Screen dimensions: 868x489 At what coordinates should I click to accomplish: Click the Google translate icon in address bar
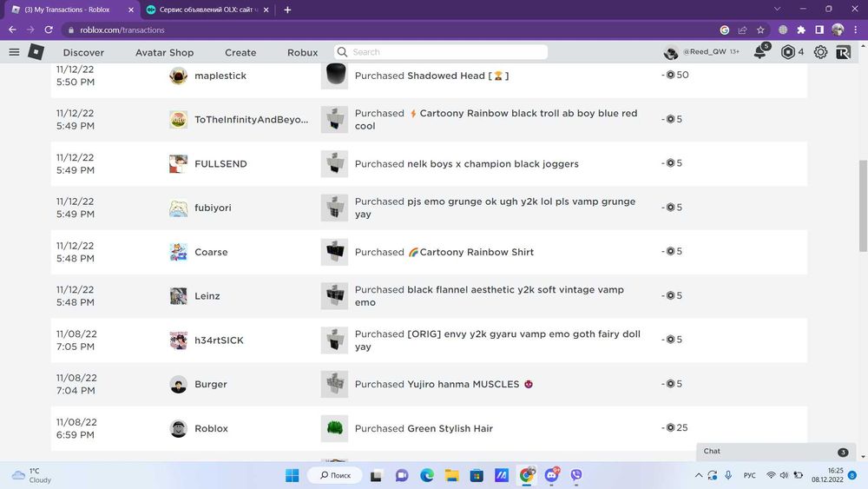(724, 30)
